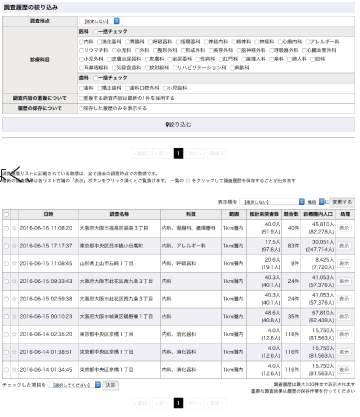Go to page 1 in top pagination
This screenshot has height=417, width=360.
coord(178,153)
